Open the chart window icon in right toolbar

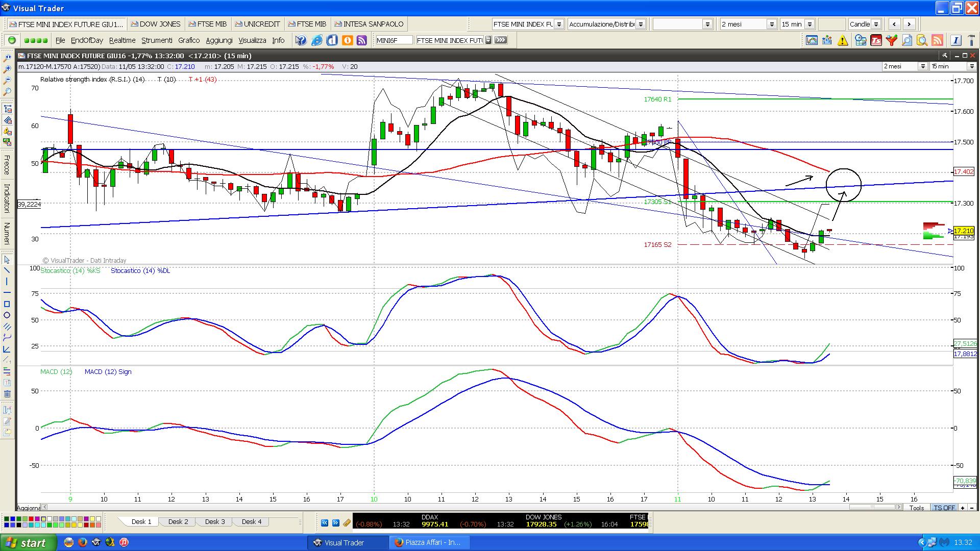812,40
